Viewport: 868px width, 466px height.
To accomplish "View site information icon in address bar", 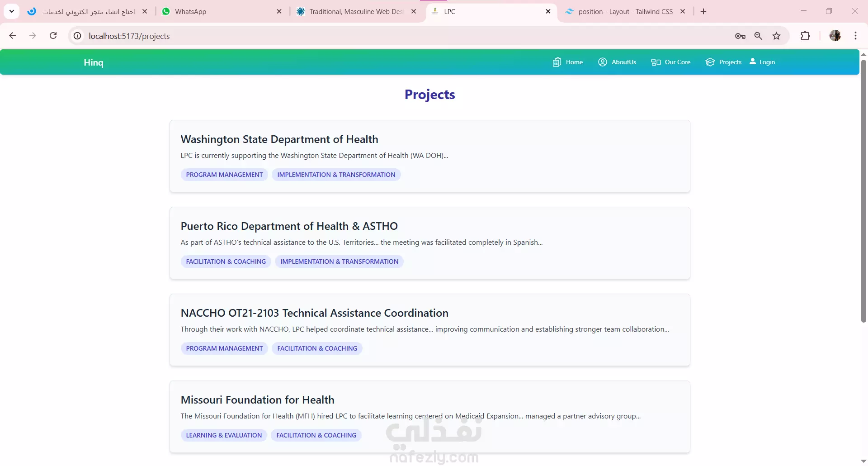I will [x=78, y=36].
